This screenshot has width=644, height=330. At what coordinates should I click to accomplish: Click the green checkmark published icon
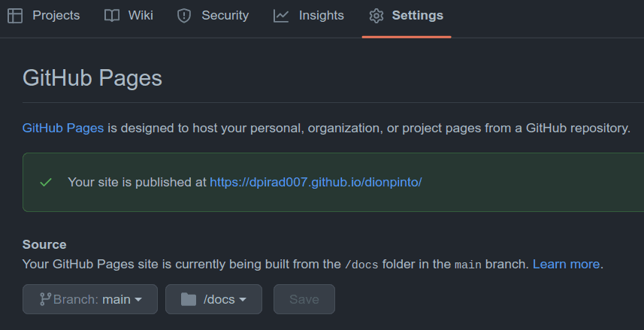(x=46, y=182)
